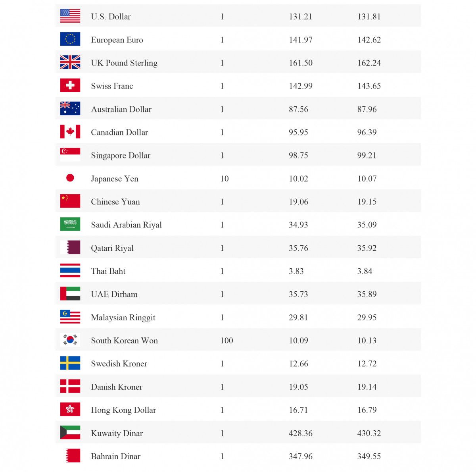Screen dimensions: 476x472
Task: Click the Thai Baht buying rate 3.83
Action: tap(296, 271)
